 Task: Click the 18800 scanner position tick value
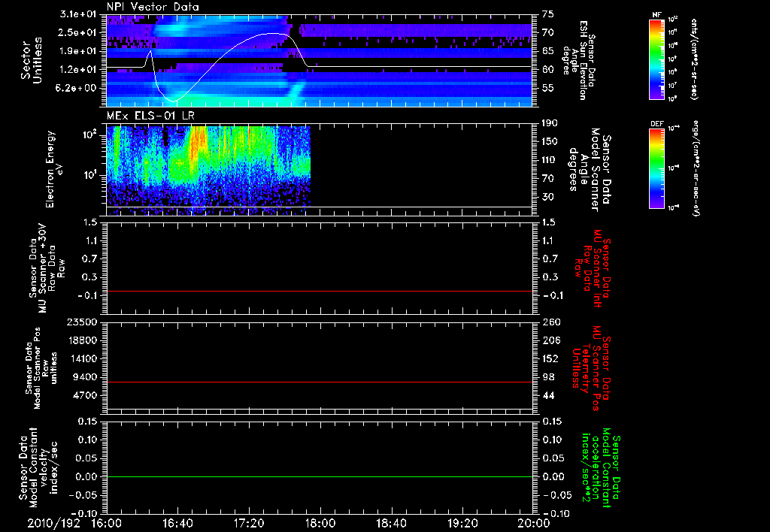(x=83, y=340)
